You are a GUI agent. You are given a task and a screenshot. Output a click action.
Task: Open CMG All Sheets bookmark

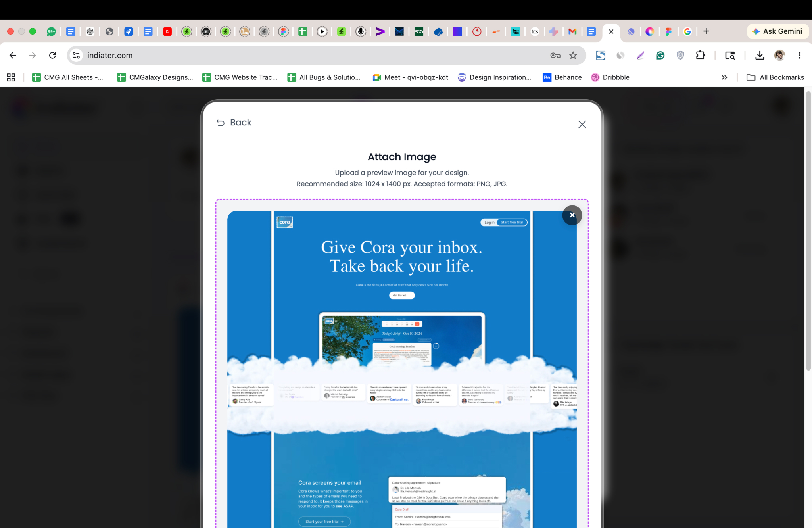(67, 77)
